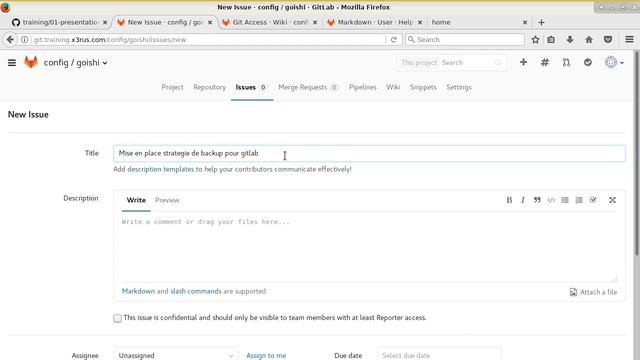Open the Wiki navigation tab

pyautogui.click(x=393, y=87)
